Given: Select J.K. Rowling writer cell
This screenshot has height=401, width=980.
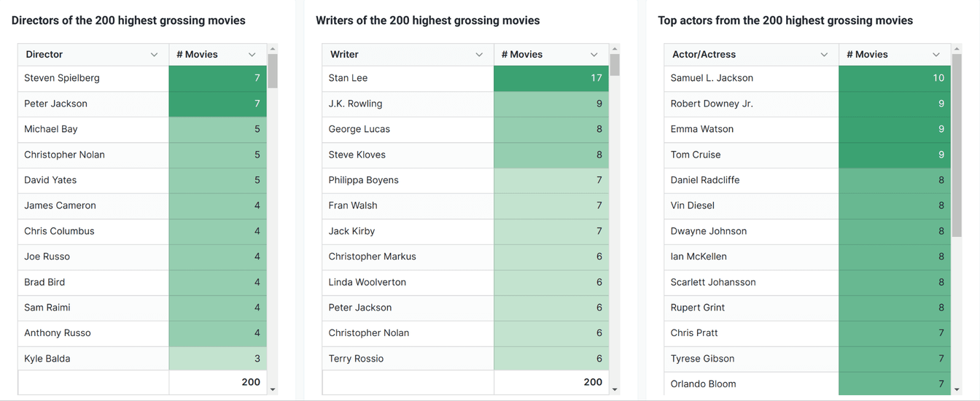Looking at the screenshot, I should coord(408,104).
